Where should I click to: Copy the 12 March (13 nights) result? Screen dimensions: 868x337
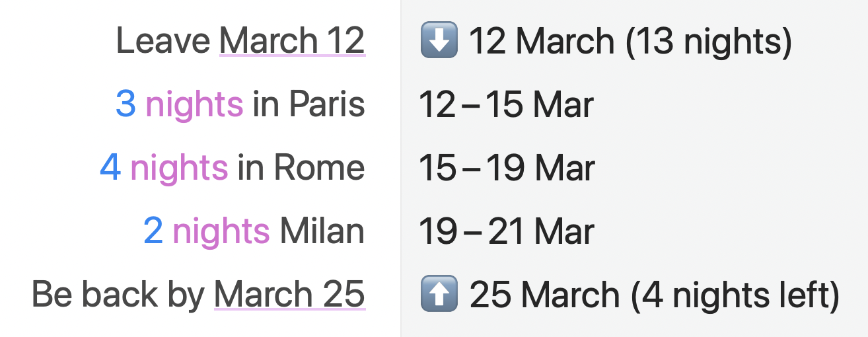(630, 42)
